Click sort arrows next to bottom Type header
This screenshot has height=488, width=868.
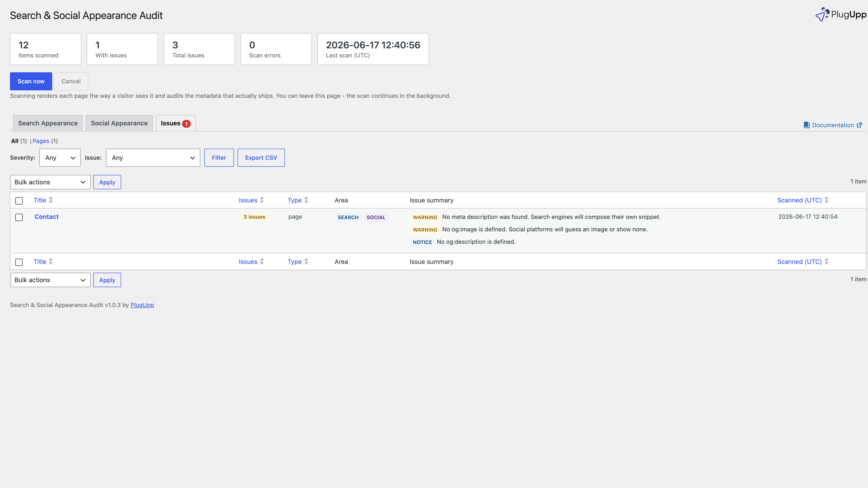(x=306, y=261)
